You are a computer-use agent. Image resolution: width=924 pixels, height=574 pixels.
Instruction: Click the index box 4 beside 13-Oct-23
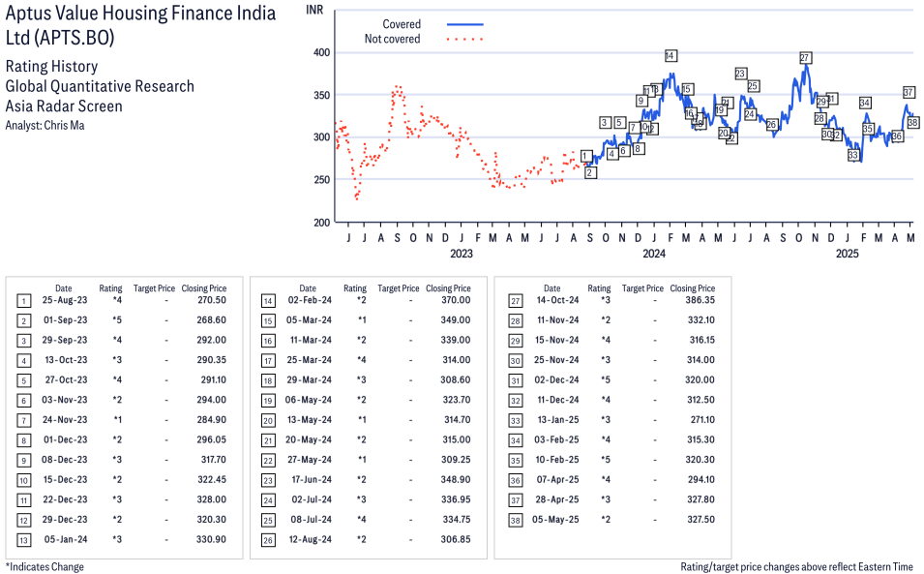coord(23,361)
